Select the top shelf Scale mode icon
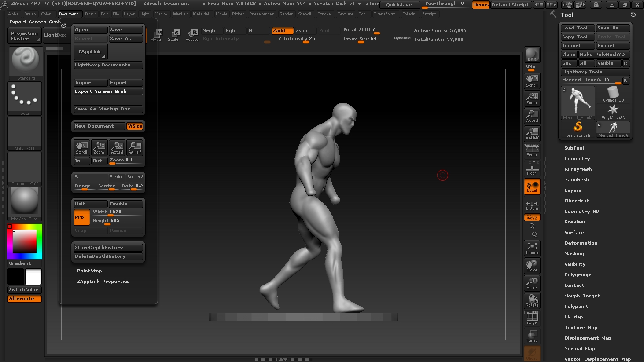The image size is (644, 362). point(173,35)
